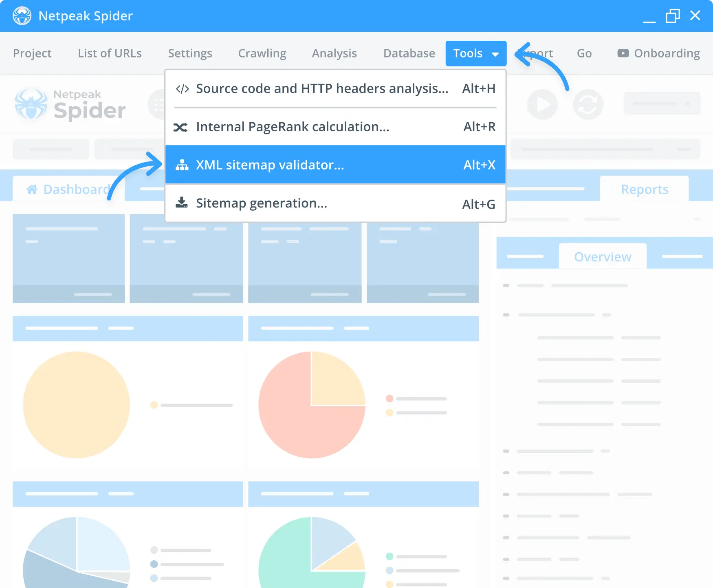Image resolution: width=713 pixels, height=588 pixels.
Task: Click the restart refresh circular button
Action: [x=588, y=104]
